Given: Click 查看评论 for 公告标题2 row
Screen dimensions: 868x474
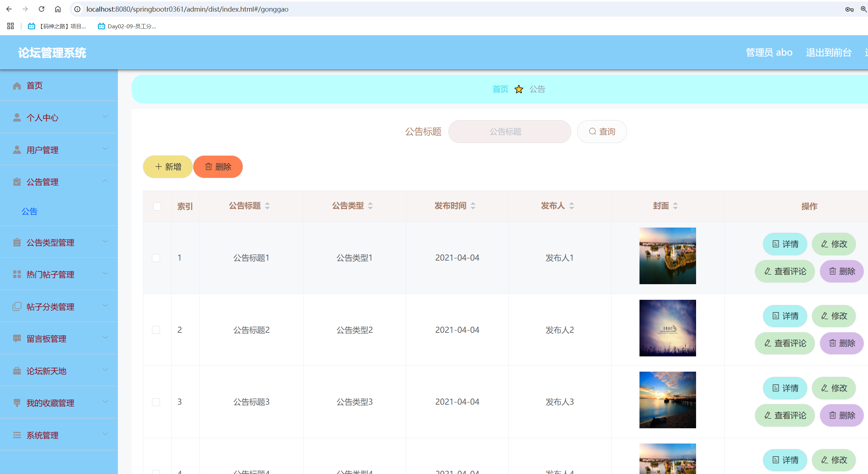Looking at the screenshot, I should 785,343.
